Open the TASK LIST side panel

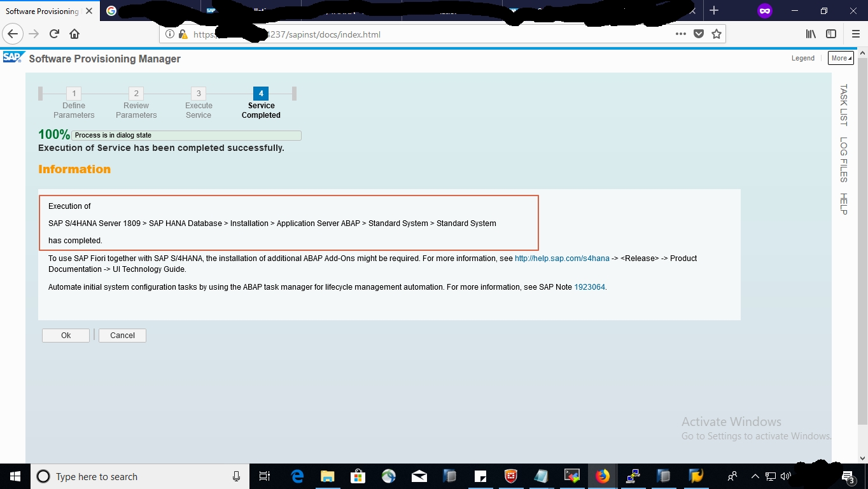pyautogui.click(x=843, y=104)
